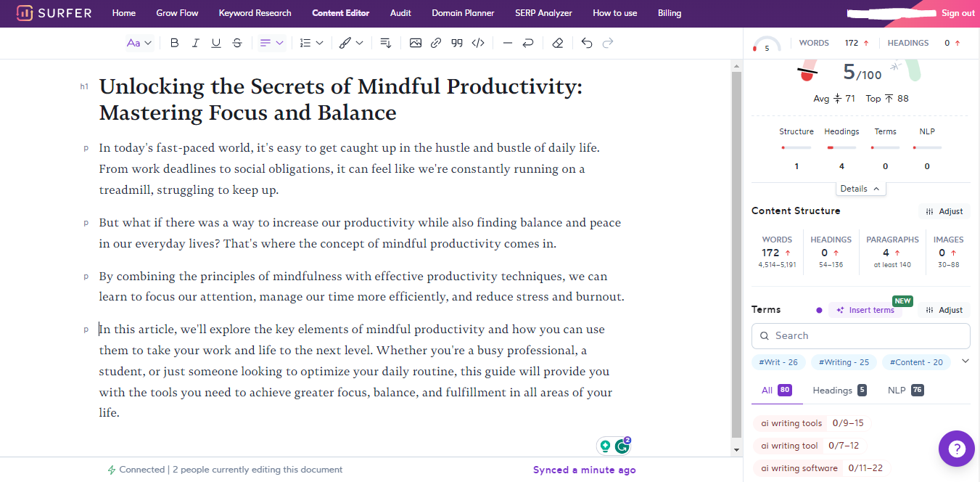Click the editor vertical scrollbar

[736, 254]
